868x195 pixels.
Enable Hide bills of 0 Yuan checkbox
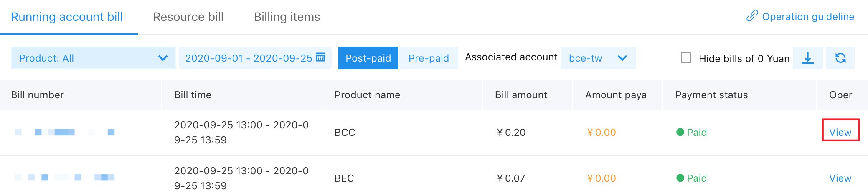pos(686,58)
